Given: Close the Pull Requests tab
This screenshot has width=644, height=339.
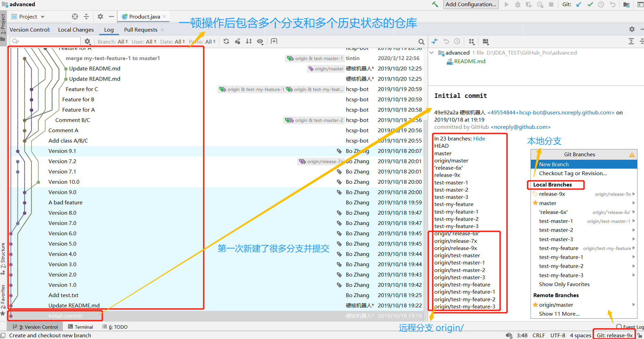Looking at the screenshot, I should click(x=162, y=30).
